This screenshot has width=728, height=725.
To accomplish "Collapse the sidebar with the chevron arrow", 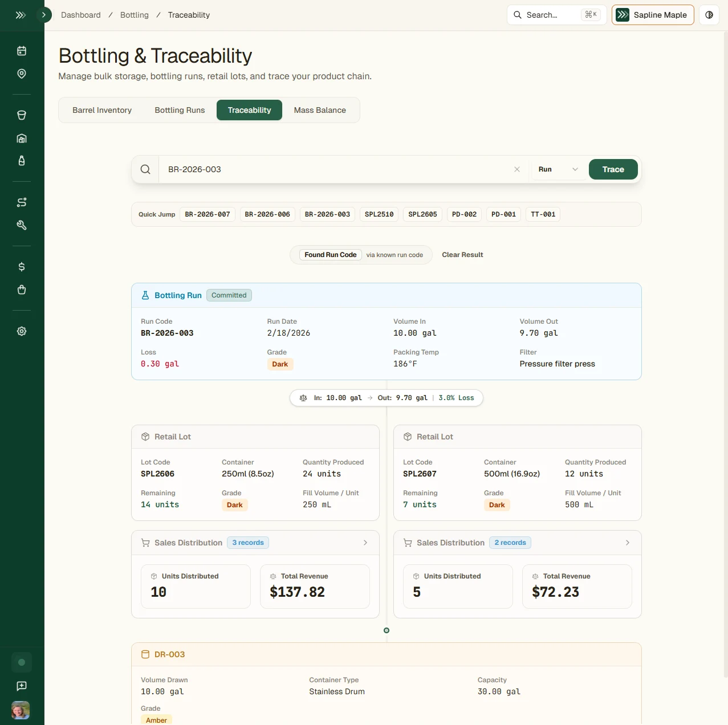I will point(44,15).
